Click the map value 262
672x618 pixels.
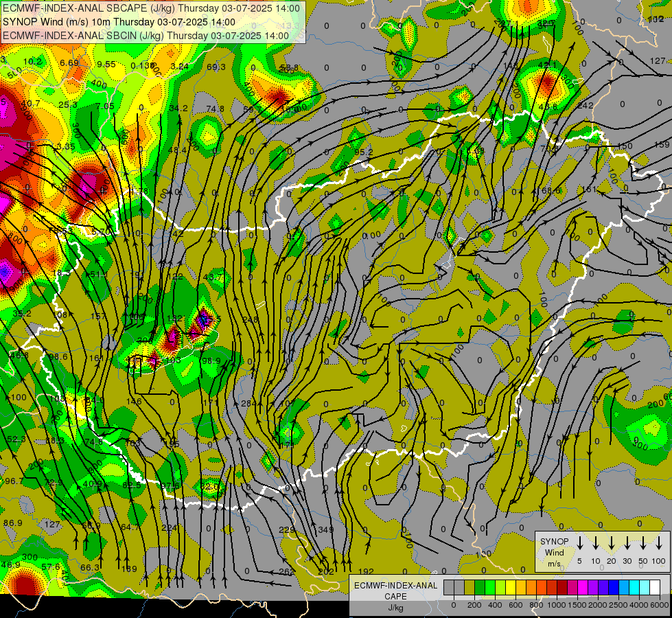pos(287,571)
